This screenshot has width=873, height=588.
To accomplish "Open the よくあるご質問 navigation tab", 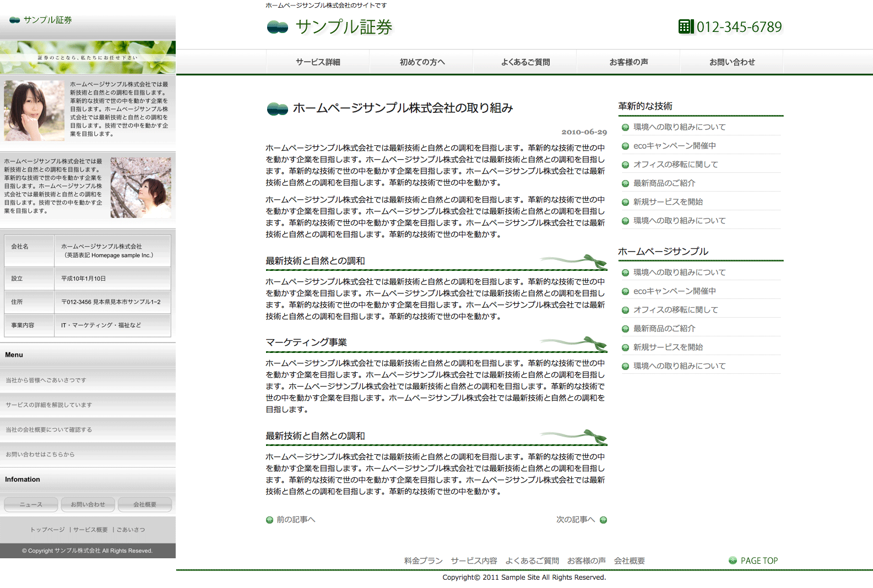I will point(525,62).
